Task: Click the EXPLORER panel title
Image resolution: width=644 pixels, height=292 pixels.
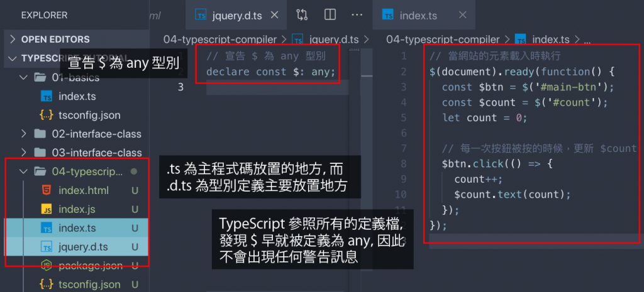Action: (x=45, y=15)
